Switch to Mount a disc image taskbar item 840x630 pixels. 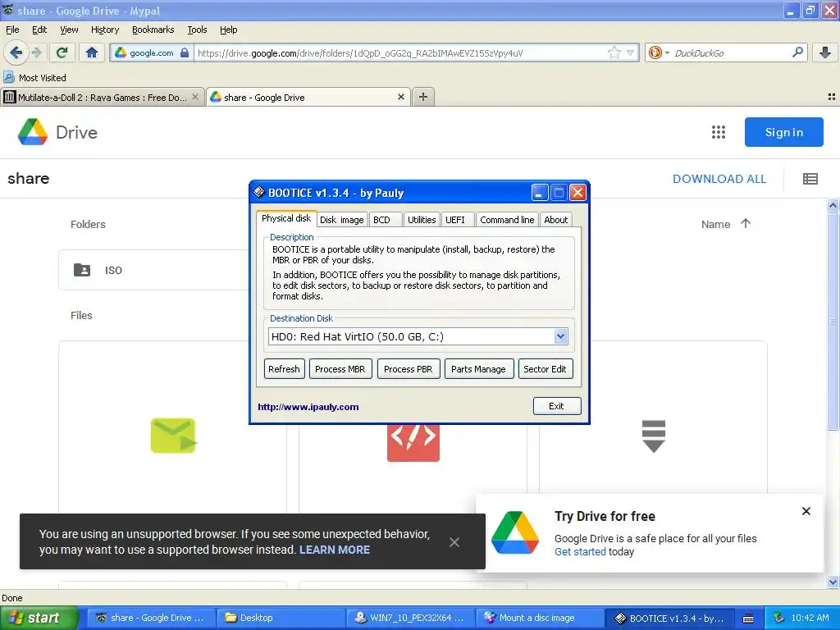pyautogui.click(x=540, y=618)
